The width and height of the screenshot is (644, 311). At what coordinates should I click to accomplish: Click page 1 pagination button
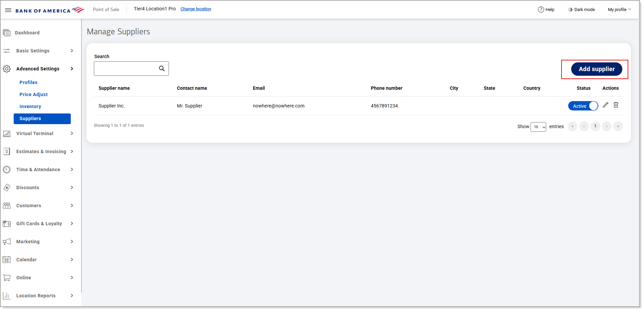595,126
